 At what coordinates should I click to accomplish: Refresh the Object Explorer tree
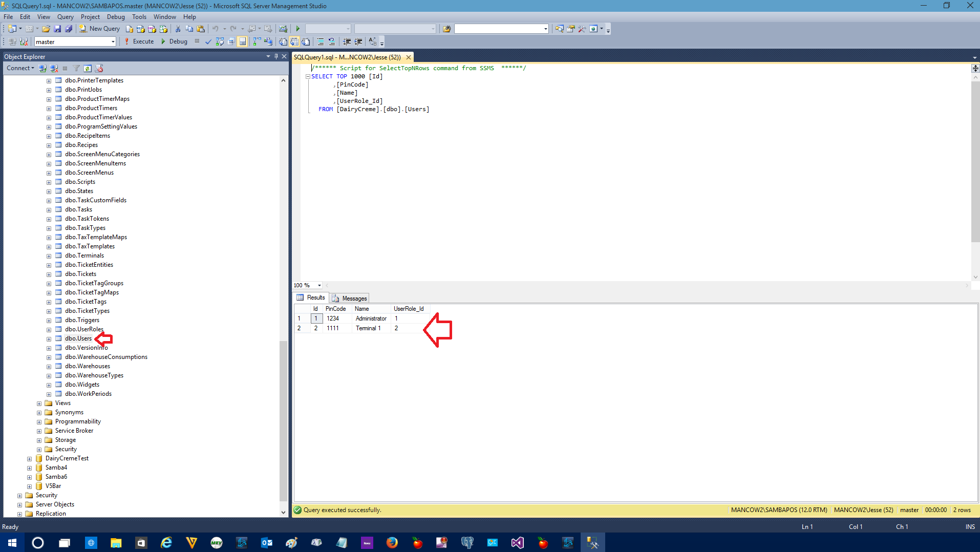tap(88, 68)
